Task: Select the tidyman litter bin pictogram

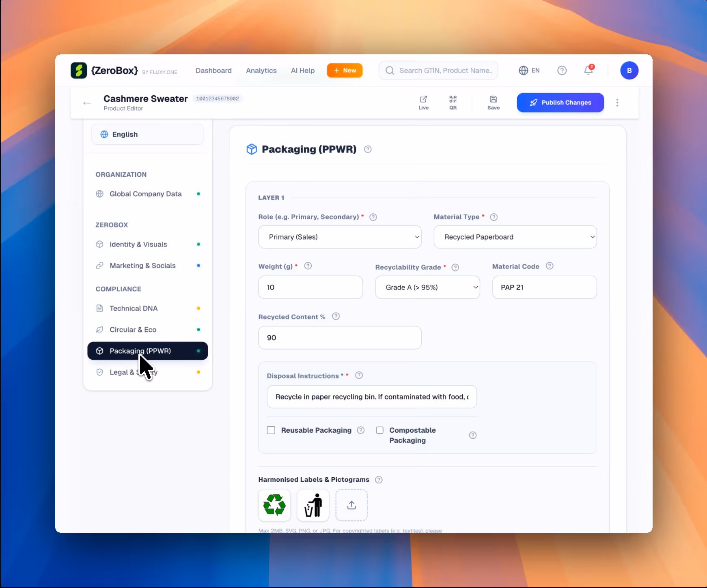Action: (x=313, y=505)
